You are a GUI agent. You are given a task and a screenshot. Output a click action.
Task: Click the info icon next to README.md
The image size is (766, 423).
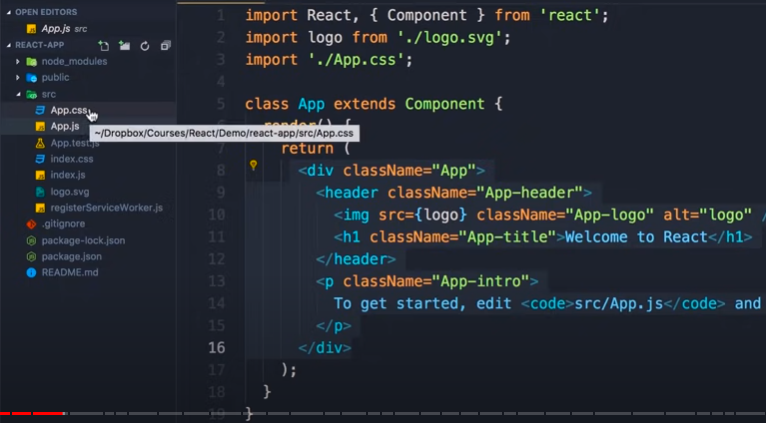pos(32,273)
